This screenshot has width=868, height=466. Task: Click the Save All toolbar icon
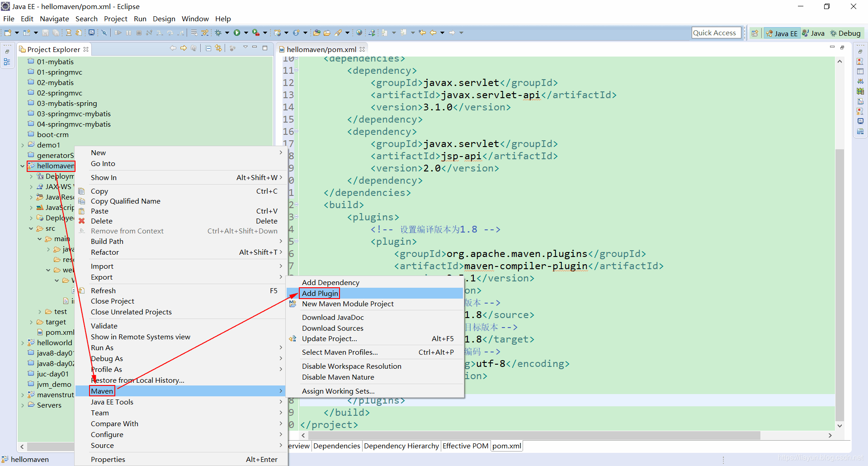(56, 33)
